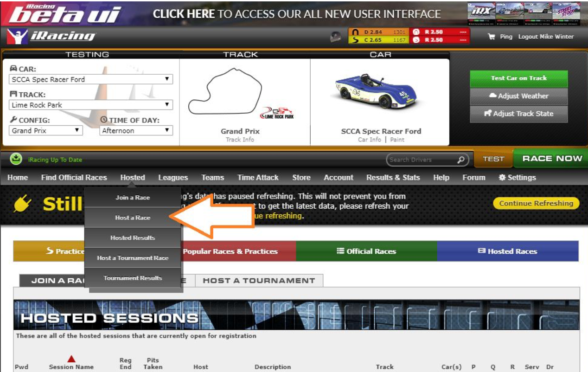Open the Paint link
The height and width of the screenshot is (372, 588).
coord(397,140)
